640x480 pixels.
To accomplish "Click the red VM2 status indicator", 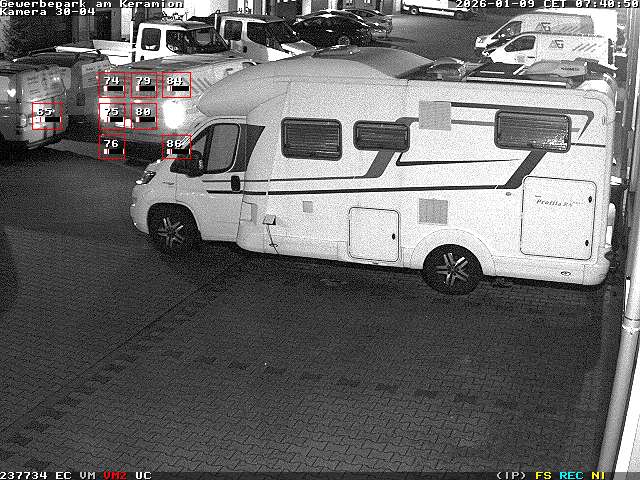I will tap(115, 475).
